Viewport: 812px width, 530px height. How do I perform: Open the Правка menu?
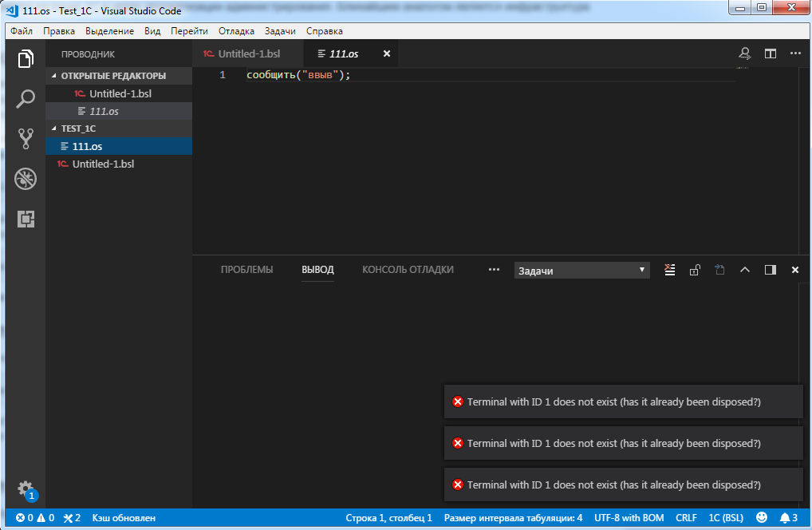pyautogui.click(x=58, y=31)
